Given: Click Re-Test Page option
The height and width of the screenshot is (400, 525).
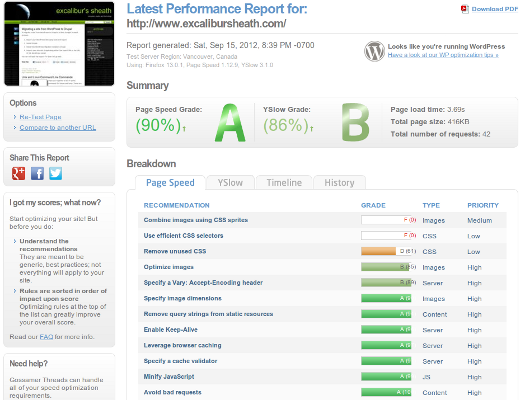Looking at the screenshot, I should pyautogui.click(x=40, y=117).
